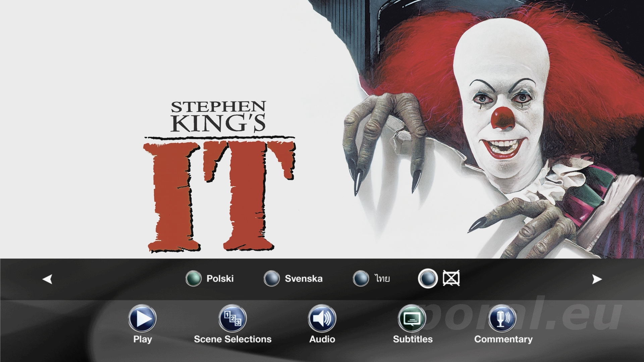644x362 pixels.
Task: Choose the Audio menu label
Action: point(322,339)
